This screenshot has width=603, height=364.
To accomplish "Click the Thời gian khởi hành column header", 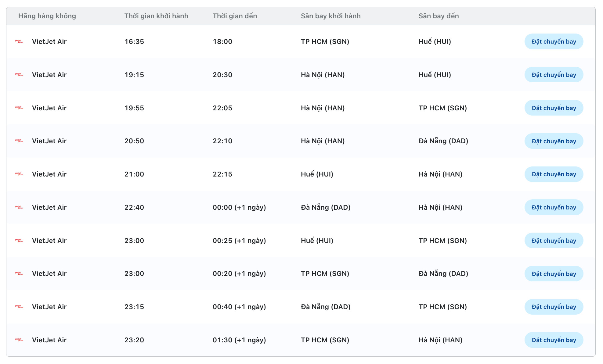I will tap(156, 16).
